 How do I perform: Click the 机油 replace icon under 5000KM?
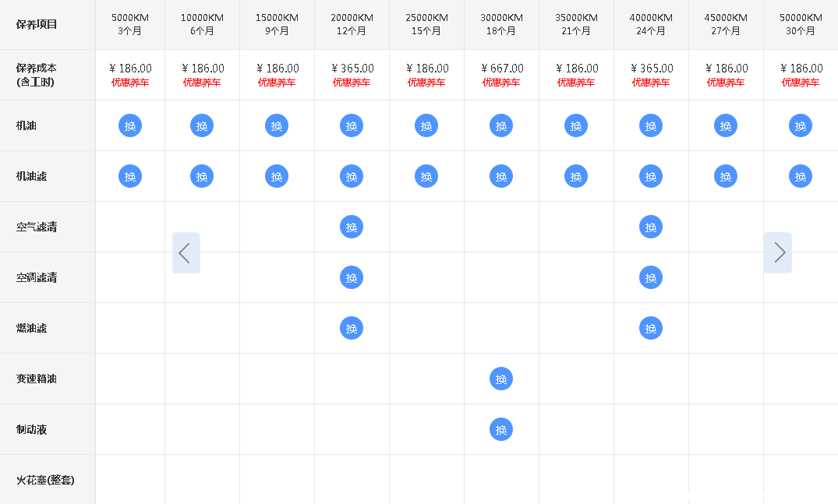coord(130,125)
